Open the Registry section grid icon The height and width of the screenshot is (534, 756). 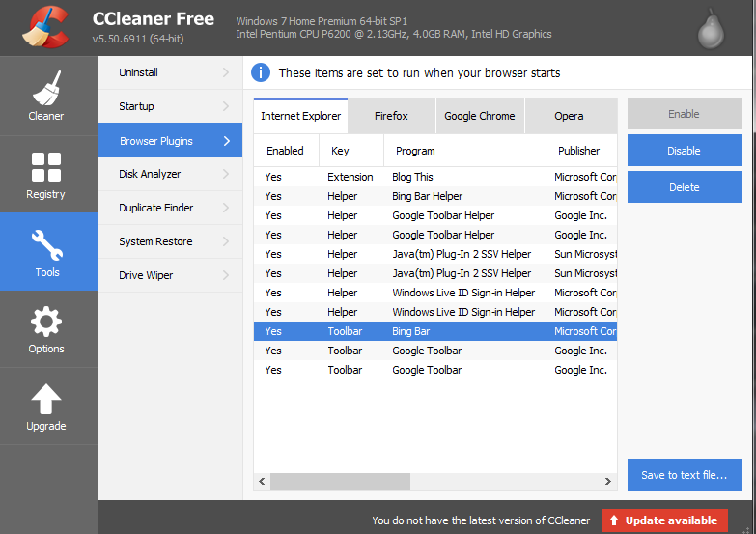[x=46, y=167]
